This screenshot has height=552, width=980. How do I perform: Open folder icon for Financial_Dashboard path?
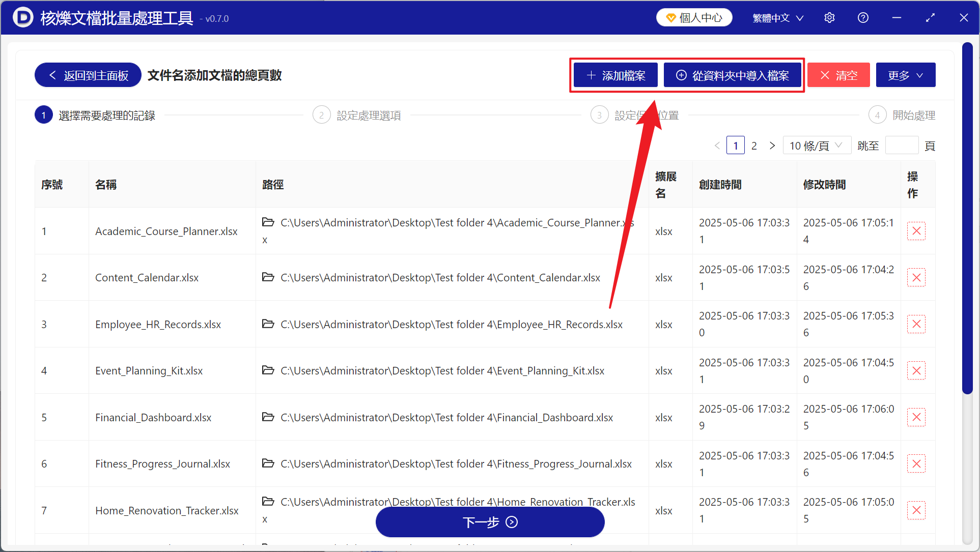point(268,417)
